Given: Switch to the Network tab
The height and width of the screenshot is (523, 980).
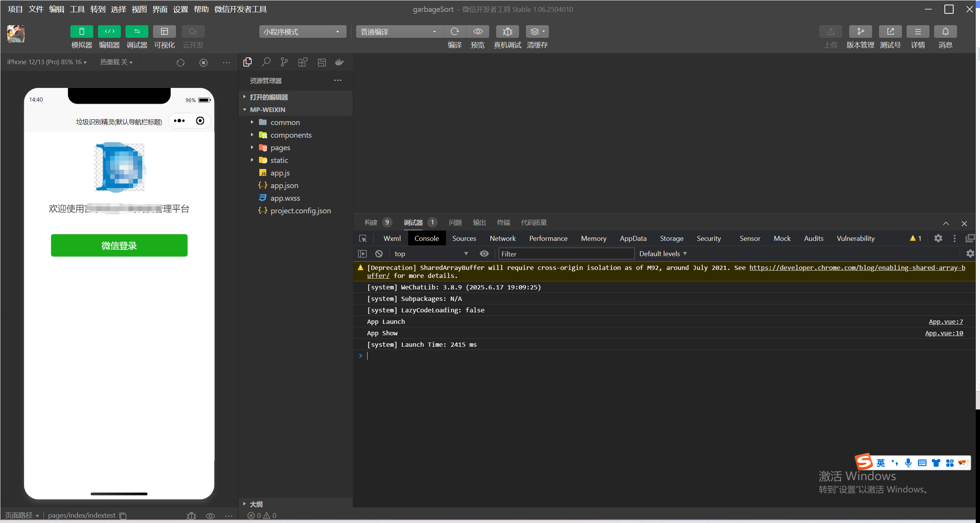Looking at the screenshot, I should point(502,239).
